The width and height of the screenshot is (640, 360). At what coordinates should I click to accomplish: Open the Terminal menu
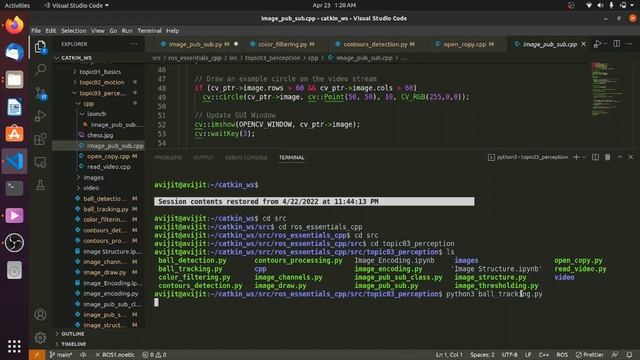(149, 31)
